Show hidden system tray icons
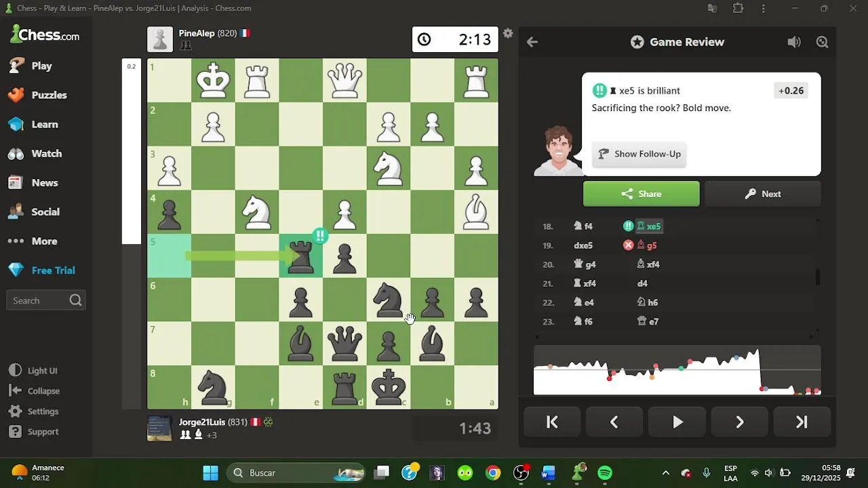The image size is (868, 488). click(x=666, y=473)
